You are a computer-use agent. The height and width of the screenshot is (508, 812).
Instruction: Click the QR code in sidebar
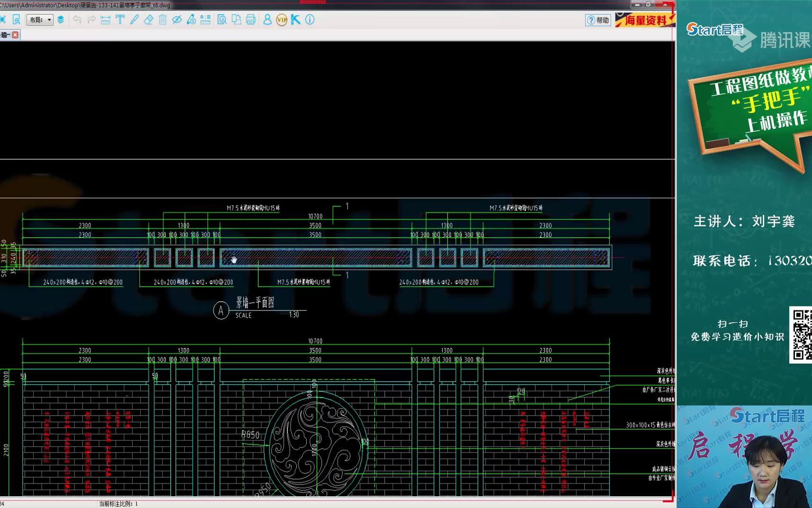coord(801,335)
